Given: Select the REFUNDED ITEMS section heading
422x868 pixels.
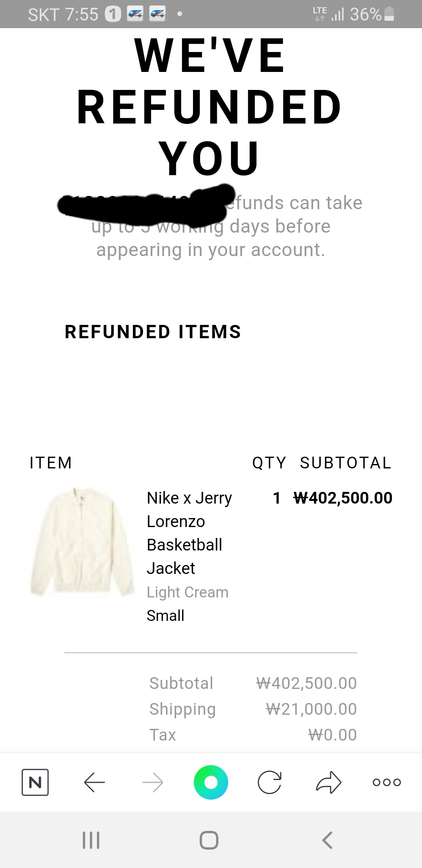Looking at the screenshot, I should pyautogui.click(x=153, y=332).
